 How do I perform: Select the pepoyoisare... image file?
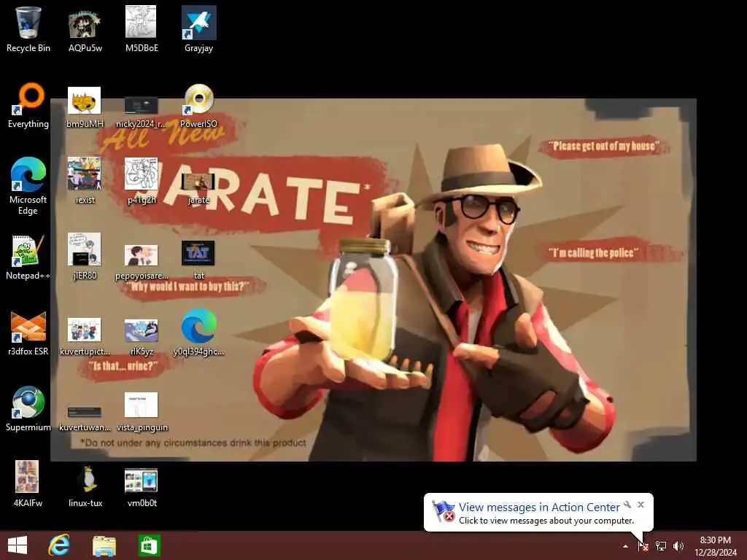pos(142,262)
